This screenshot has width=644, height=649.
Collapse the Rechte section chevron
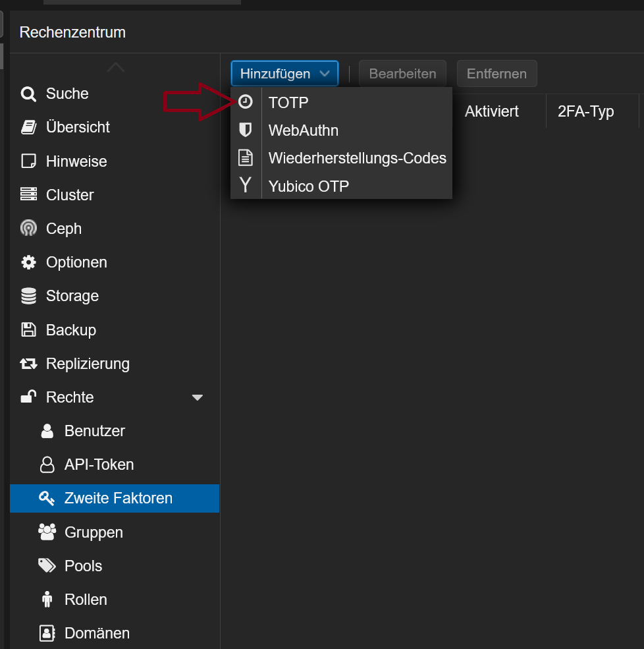pyautogui.click(x=197, y=397)
